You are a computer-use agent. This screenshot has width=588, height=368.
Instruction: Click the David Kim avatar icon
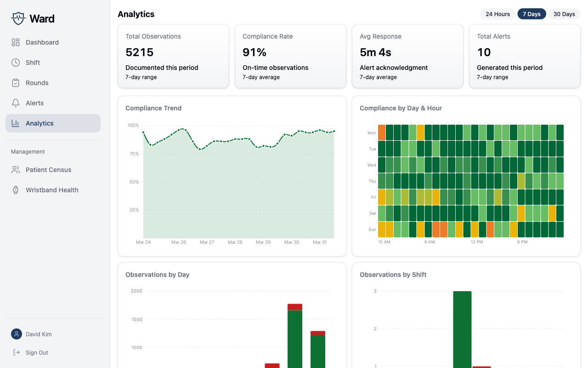coord(17,334)
